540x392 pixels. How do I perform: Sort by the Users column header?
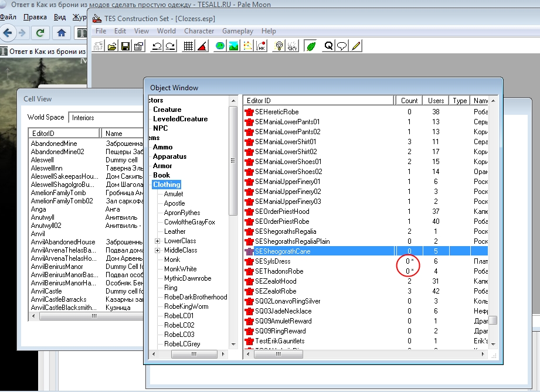[x=436, y=101]
